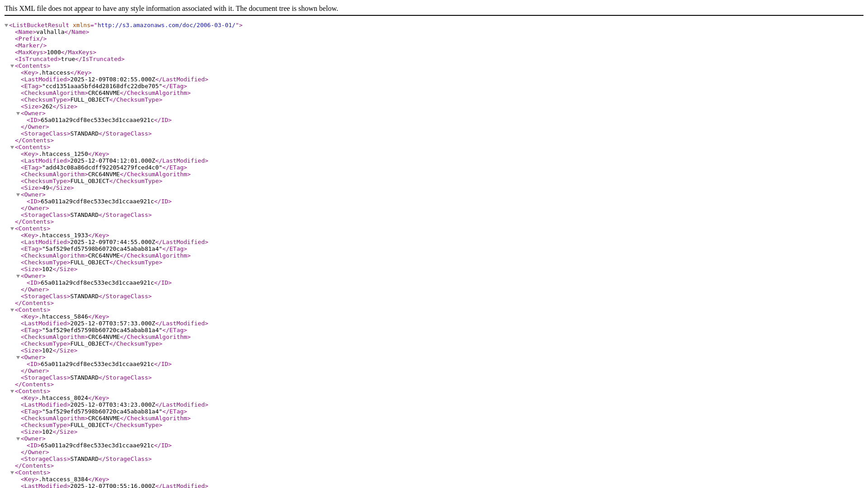The height and width of the screenshot is (488, 868).
Task: Click the ETag value in .htaccess_8024 entry
Action: click(x=102, y=412)
